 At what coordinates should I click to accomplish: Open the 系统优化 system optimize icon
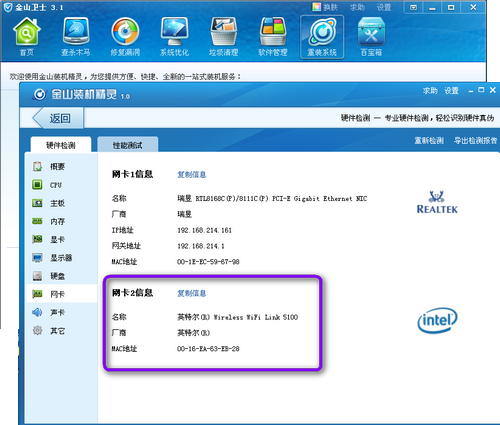click(x=174, y=37)
